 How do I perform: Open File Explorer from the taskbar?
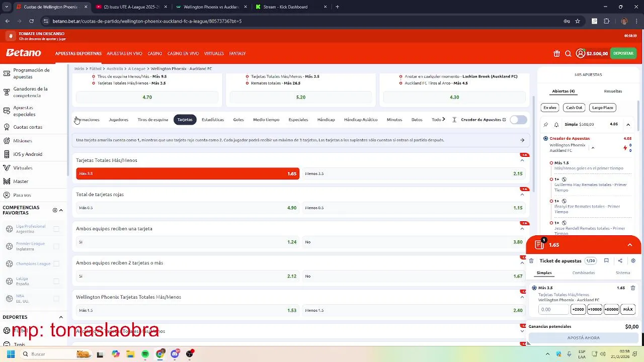click(130, 354)
